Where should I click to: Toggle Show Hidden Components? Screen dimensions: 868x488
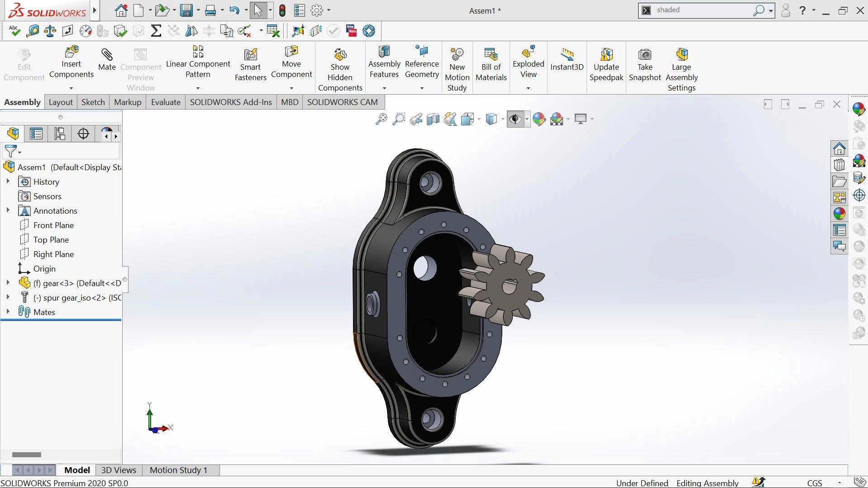[x=340, y=66]
